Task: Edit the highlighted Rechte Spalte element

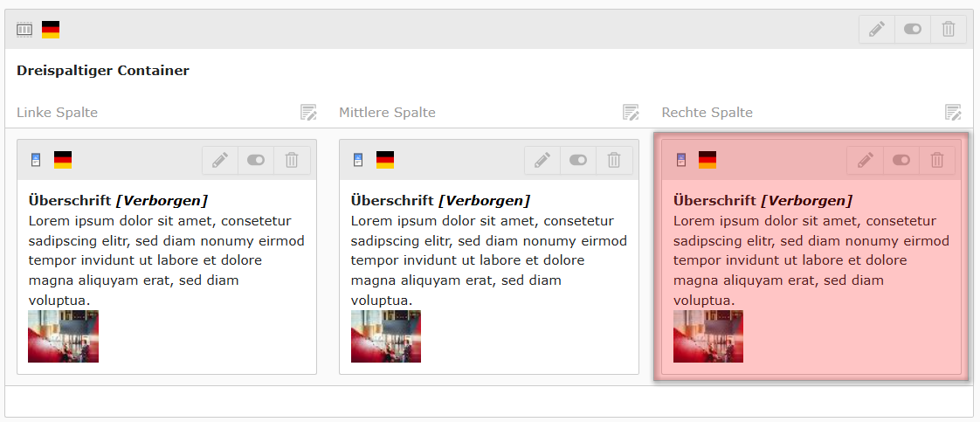Action: [865, 160]
